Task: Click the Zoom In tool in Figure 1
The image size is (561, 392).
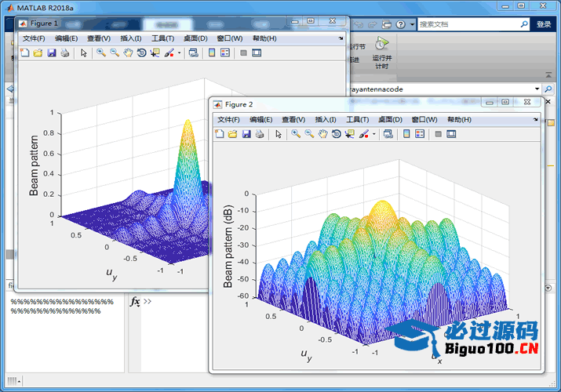Action: 101,53
